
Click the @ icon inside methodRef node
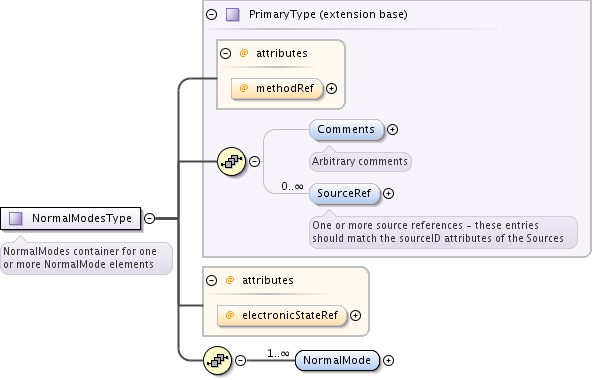pos(244,88)
